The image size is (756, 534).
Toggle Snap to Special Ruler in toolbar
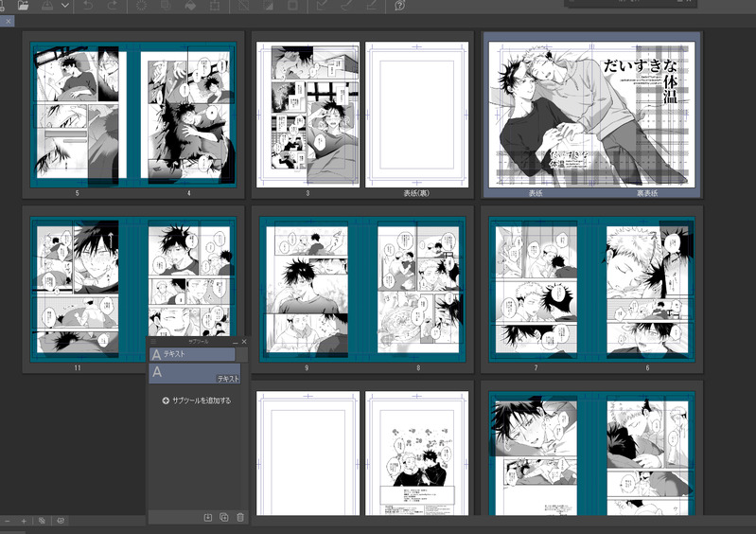point(346,6)
